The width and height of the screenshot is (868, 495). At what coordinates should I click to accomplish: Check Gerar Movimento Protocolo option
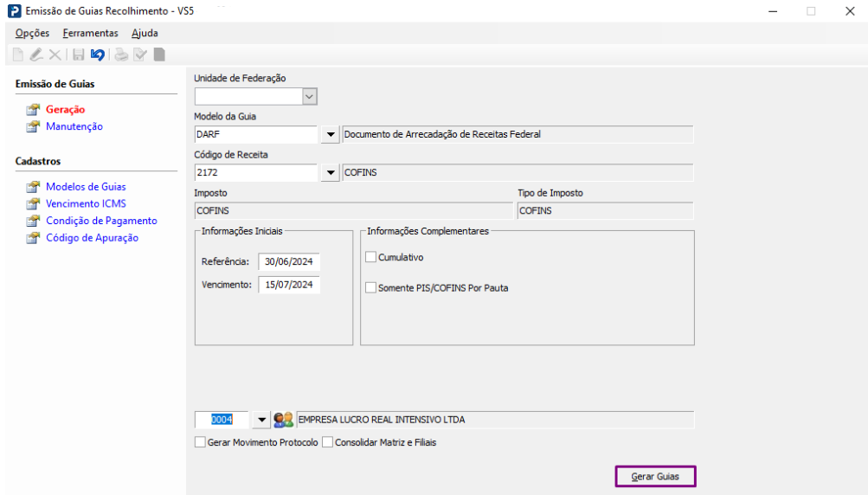tap(201, 442)
